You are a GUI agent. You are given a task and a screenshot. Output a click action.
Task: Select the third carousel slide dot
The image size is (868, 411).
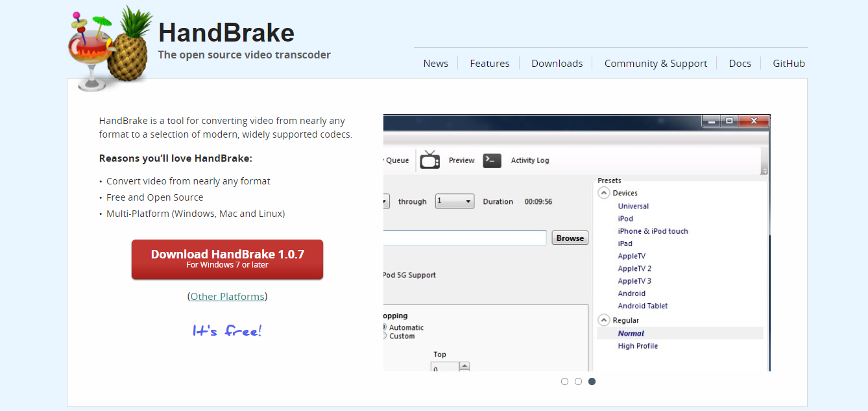(x=592, y=381)
